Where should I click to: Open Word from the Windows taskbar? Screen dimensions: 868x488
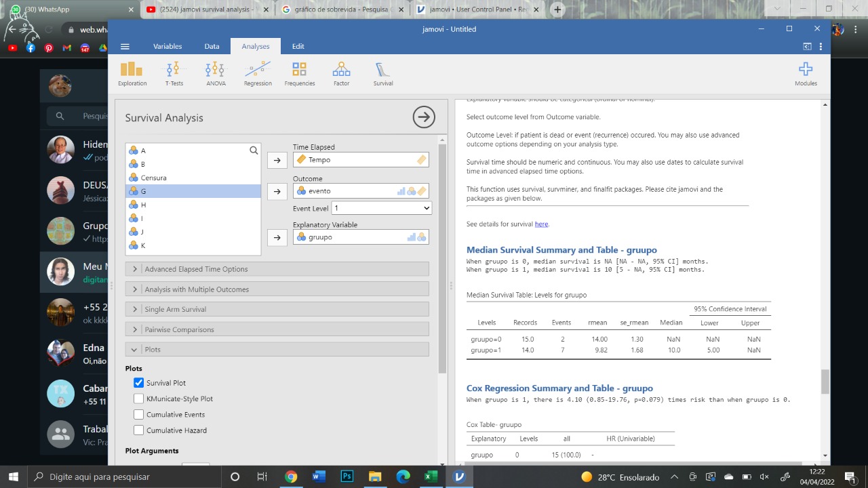319,476
